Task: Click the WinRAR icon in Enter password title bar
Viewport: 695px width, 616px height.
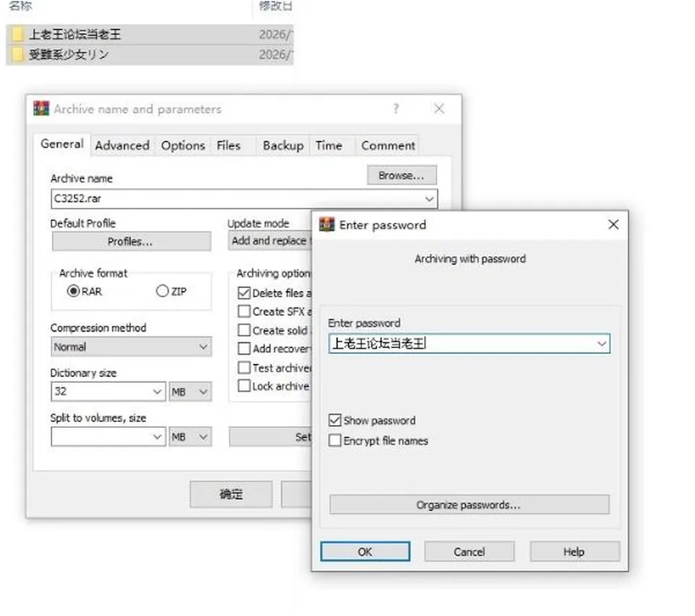Action: tap(327, 224)
